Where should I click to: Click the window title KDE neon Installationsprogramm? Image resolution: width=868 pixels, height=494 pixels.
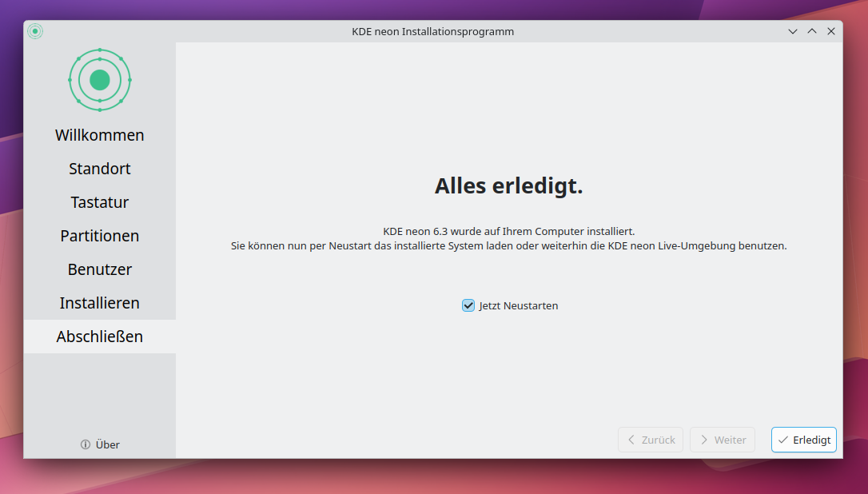[433, 31]
